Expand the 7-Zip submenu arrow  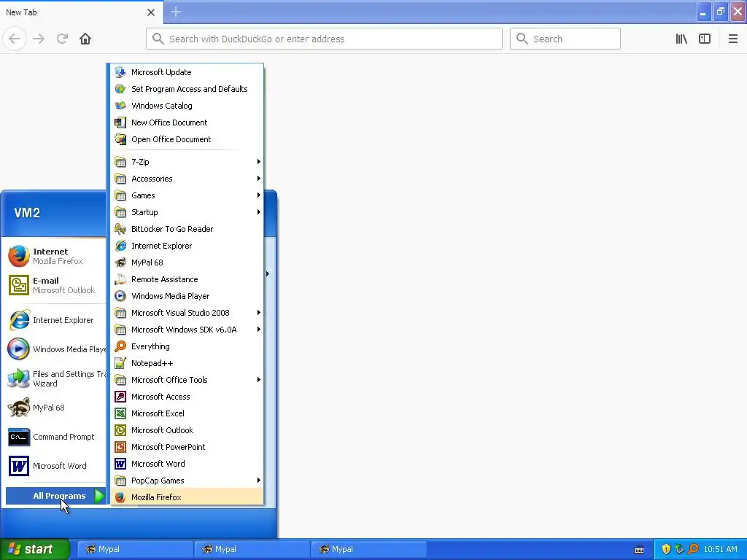[x=259, y=162]
